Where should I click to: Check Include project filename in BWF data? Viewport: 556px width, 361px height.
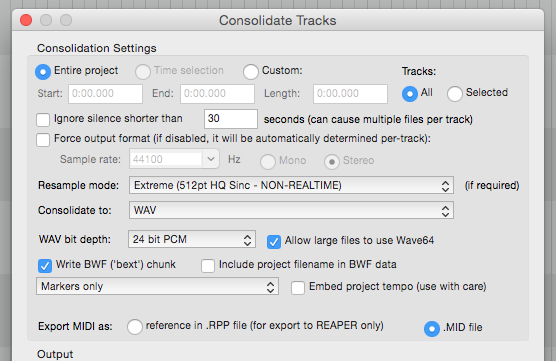(x=208, y=266)
